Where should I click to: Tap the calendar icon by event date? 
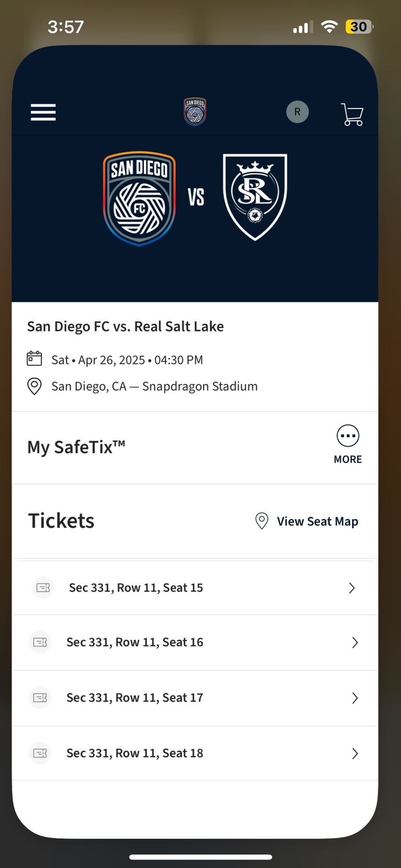pyautogui.click(x=34, y=359)
